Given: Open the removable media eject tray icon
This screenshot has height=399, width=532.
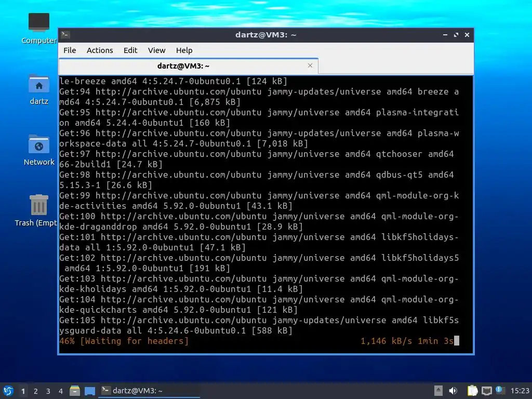Looking at the screenshot, I should point(438,391).
